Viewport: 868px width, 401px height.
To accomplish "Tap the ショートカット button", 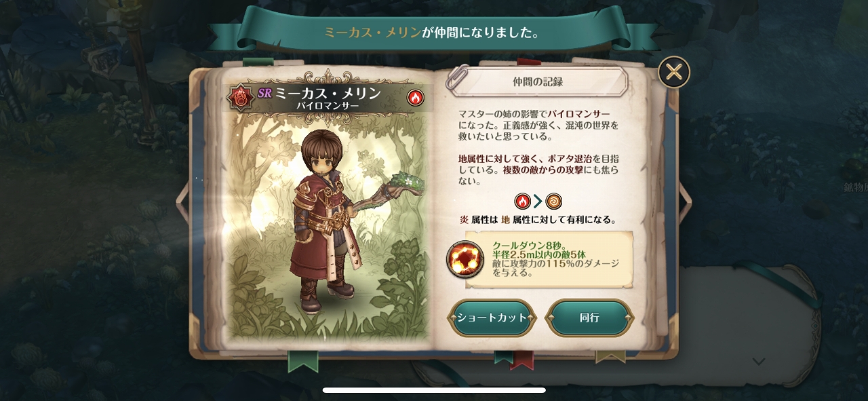I will click(x=492, y=318).
